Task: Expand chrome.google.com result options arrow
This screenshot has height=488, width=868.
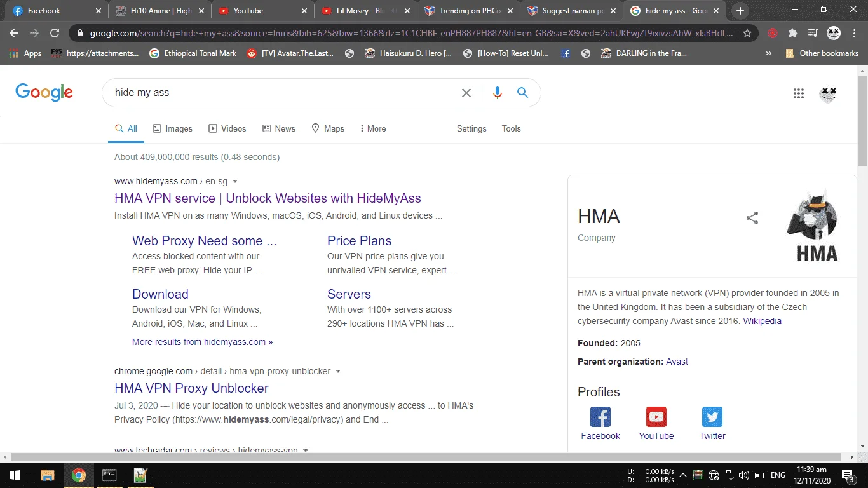Action: pos(338,372)
